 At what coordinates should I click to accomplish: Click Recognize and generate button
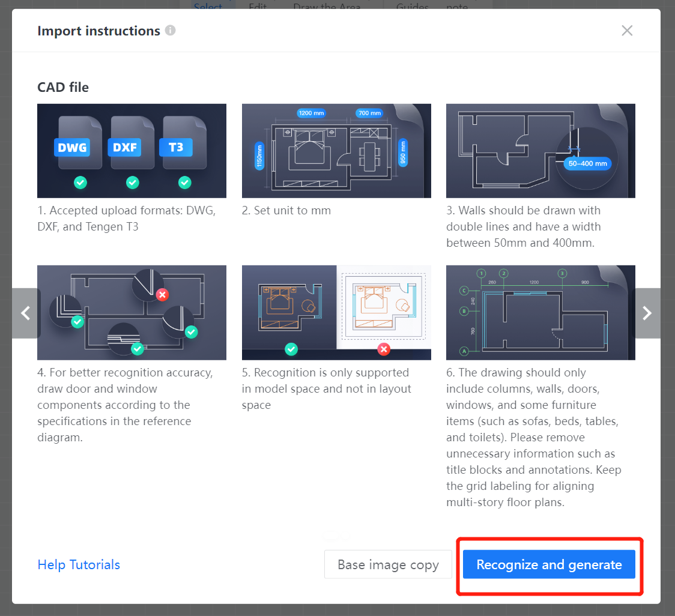(x=549, y=564)
